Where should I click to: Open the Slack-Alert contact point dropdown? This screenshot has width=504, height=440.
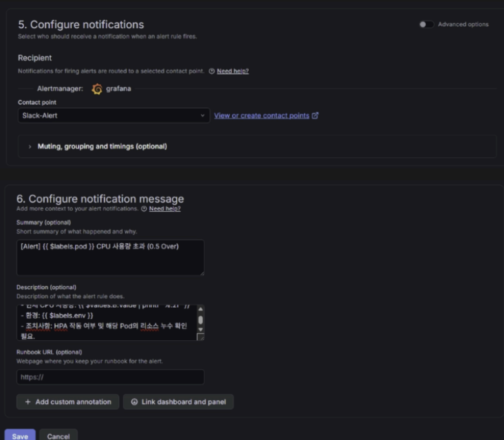pyautogui.click(x=114, y=116)
